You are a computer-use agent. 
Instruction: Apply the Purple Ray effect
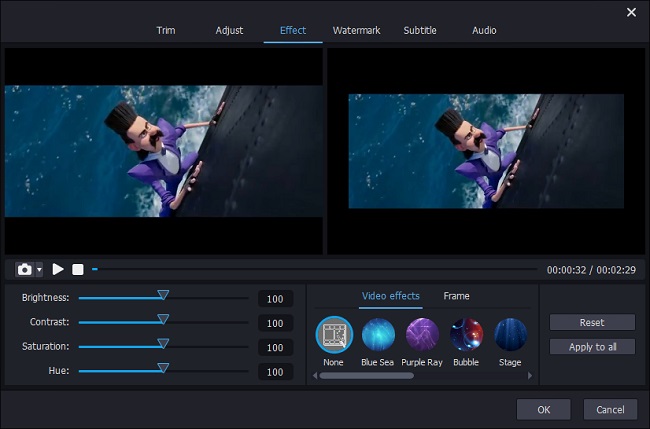click(422, 335)
